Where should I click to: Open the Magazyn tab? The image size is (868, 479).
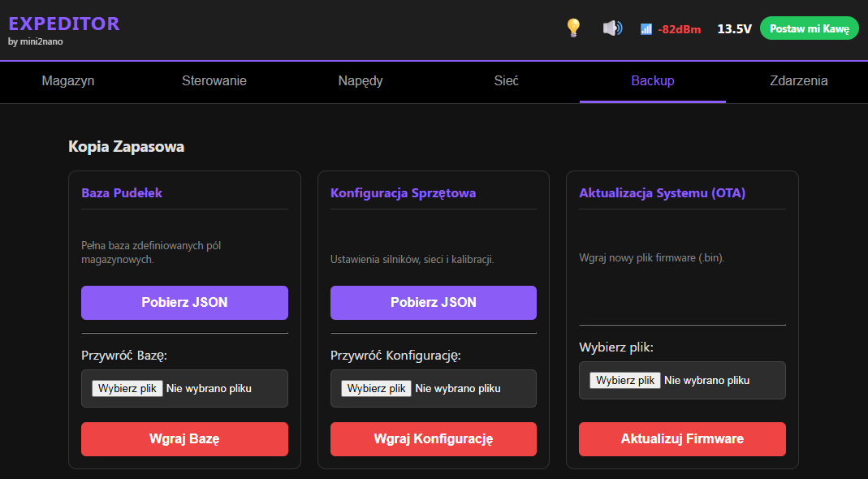(68, 80)
